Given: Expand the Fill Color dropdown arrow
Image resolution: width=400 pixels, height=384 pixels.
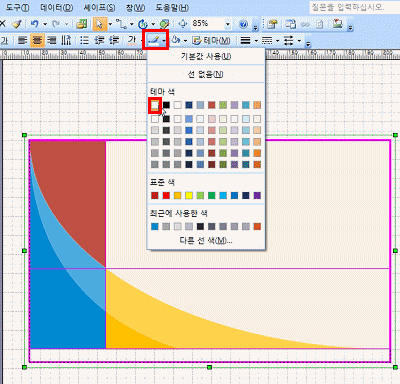Looking at the screenshot, I should click(185, 41).
